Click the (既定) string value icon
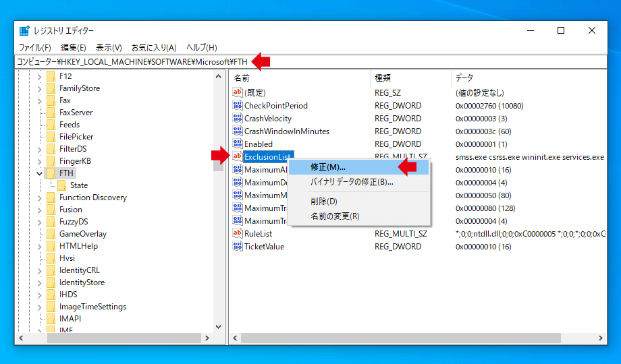 pos(237,92)
